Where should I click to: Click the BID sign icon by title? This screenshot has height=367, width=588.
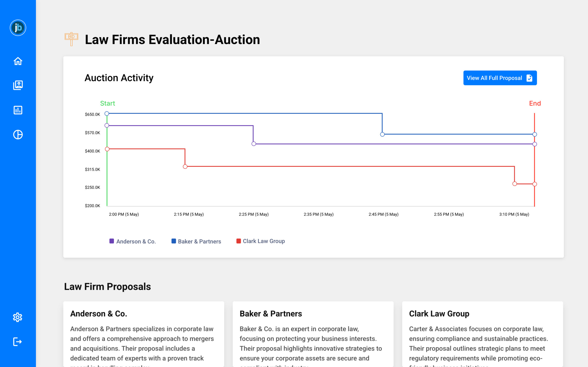pyautogui.click(x=71, y=39)
